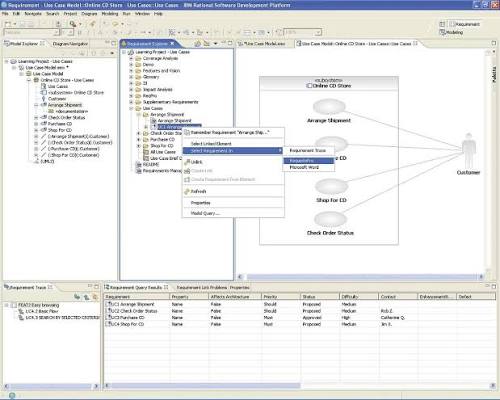Expand the Glossary folder
This screenshot has height=400, width=500.
click(131, 77)
